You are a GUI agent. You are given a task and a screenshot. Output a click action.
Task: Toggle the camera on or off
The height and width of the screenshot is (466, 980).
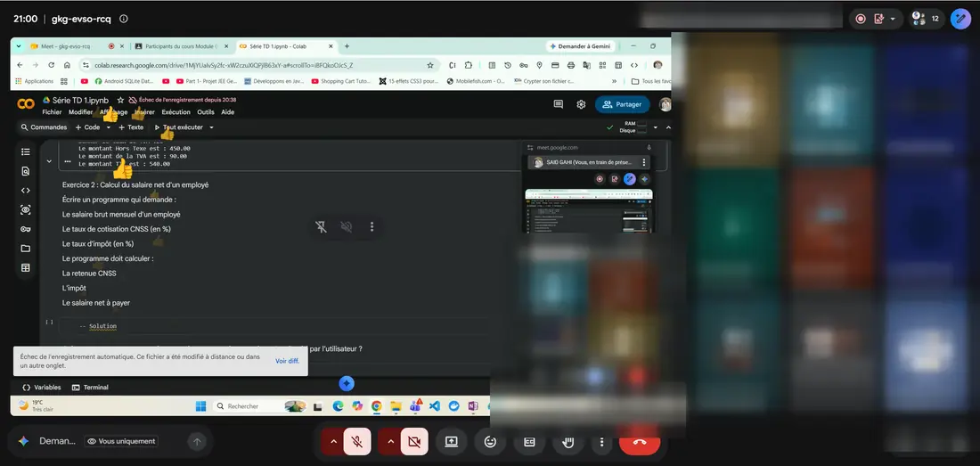click(x=413, y=442)
